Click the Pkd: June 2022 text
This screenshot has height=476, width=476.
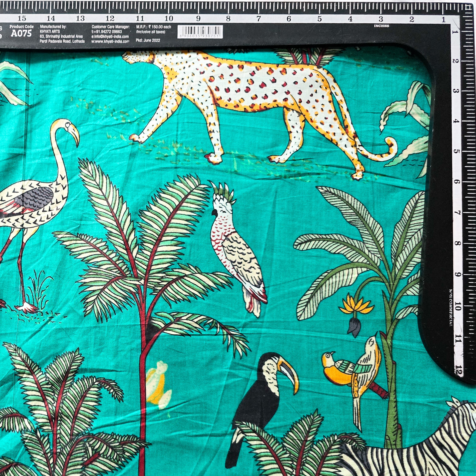coord(148,41)
